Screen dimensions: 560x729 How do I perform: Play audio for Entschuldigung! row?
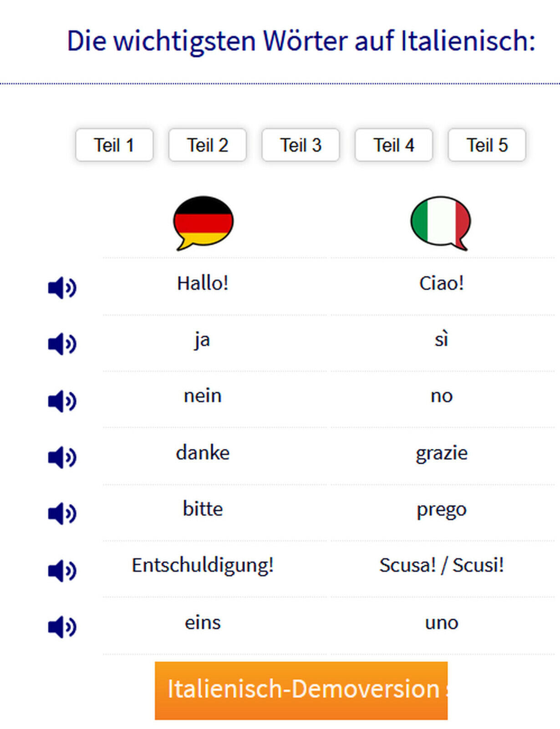(62, 570)
